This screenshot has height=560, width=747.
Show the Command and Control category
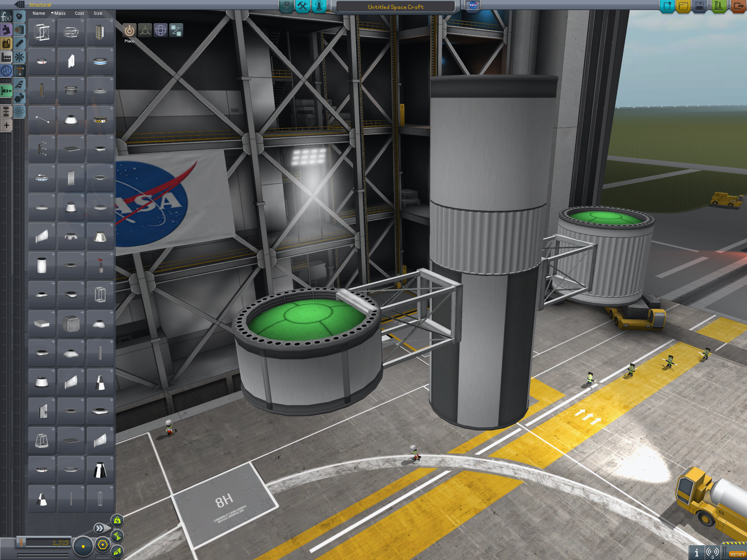tap(19, 57)
